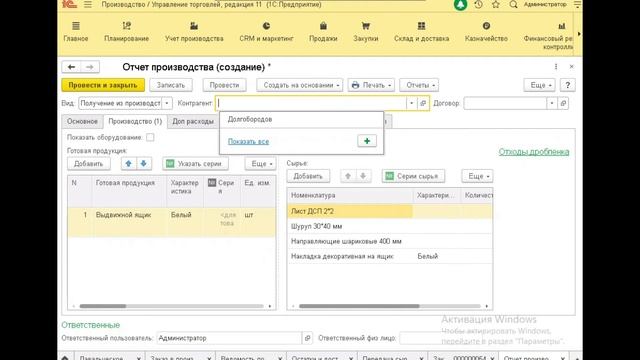Open the Договор record icon
Viewport: 640px width, 360px height.
pos(563,103)
